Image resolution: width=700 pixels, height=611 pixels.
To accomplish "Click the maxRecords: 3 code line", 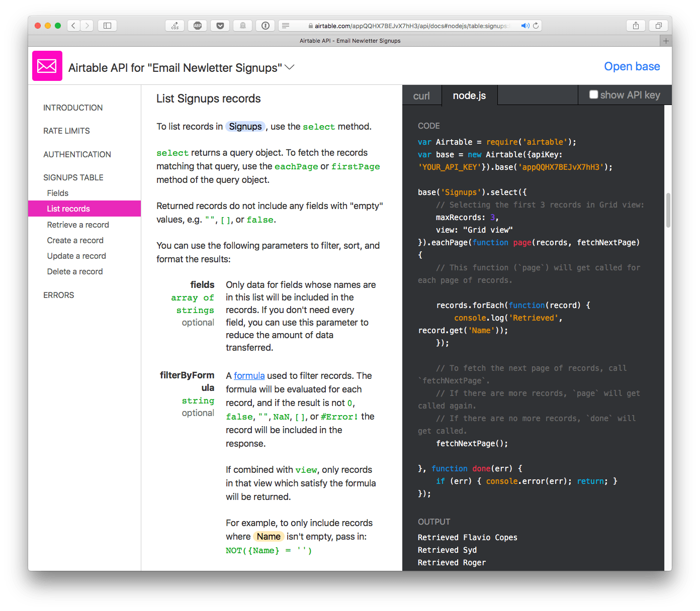I will click(x=467, y=218).
